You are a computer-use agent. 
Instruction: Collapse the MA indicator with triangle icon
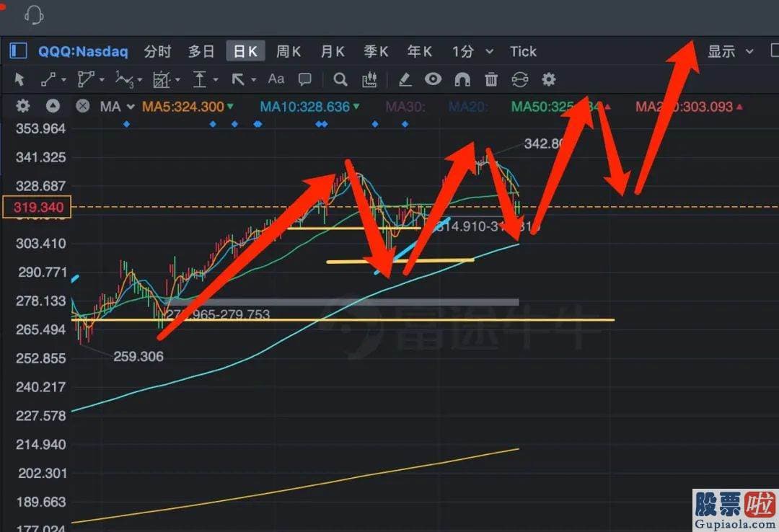[x=53, y=106]
